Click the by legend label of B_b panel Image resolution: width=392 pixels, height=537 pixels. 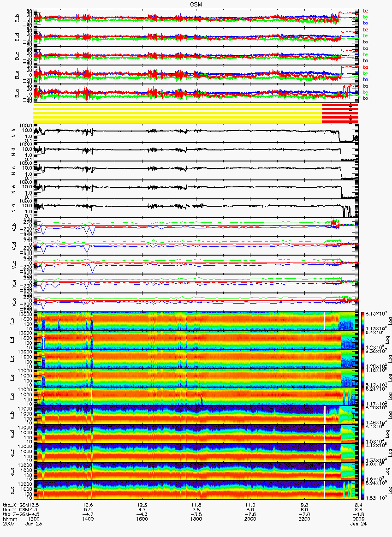pyautogui.click(x=366, y=17)
